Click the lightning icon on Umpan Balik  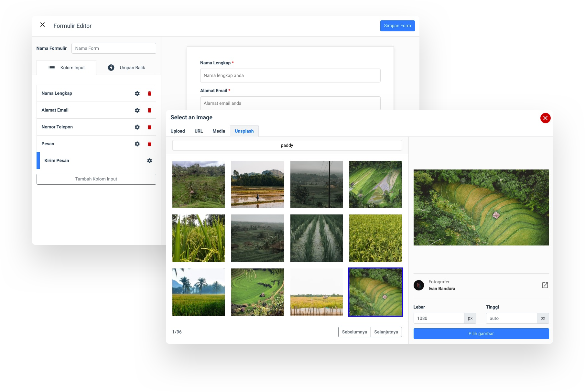pyautogui.click(x=111, y=68)
